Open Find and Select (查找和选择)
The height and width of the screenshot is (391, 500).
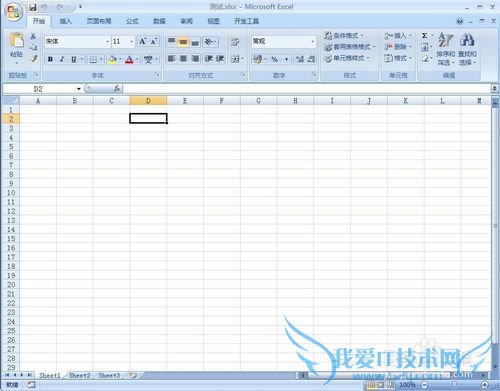click(x=467, y=49)
